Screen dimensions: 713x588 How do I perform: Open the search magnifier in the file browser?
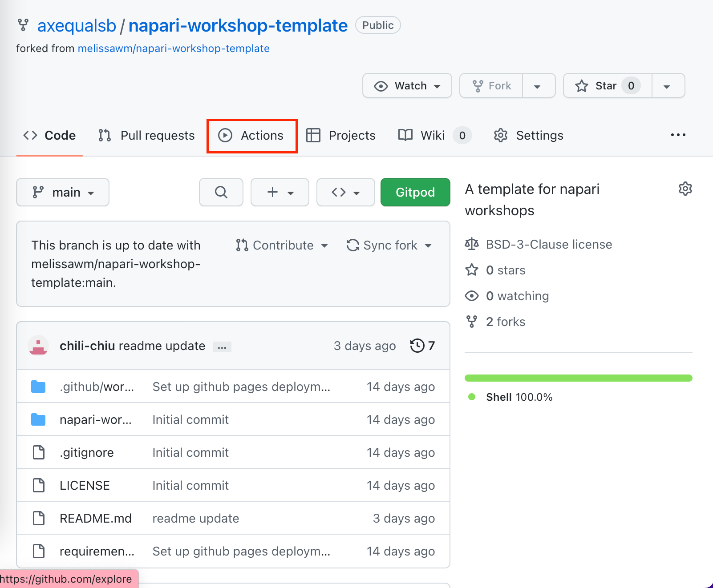[221, 192]
